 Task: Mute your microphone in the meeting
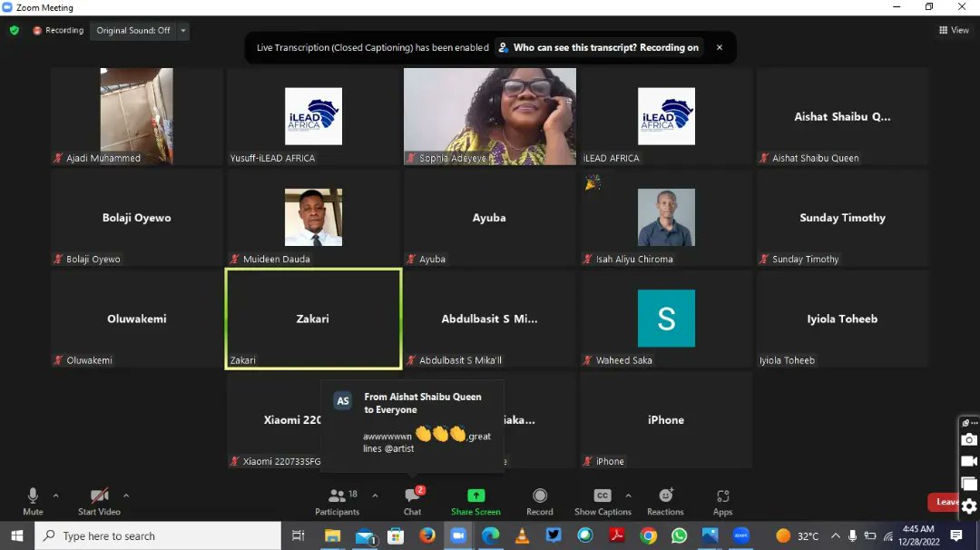click(34, 501)
